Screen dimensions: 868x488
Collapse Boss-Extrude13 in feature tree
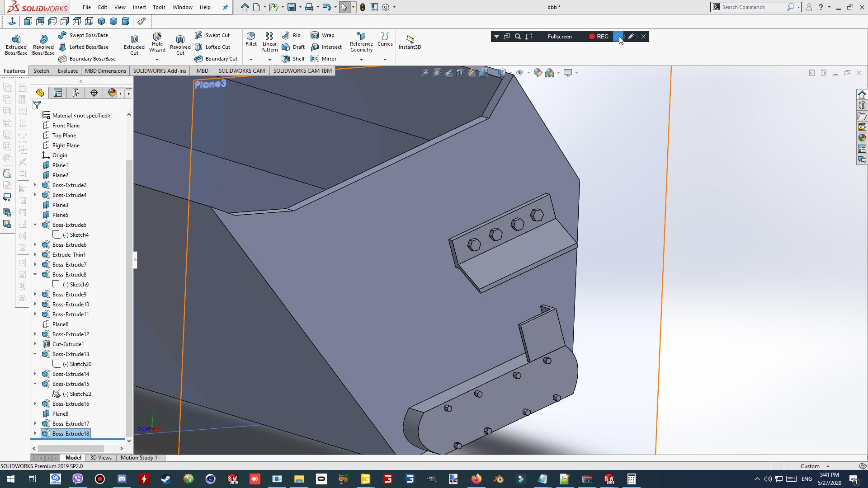click(35, 354)
